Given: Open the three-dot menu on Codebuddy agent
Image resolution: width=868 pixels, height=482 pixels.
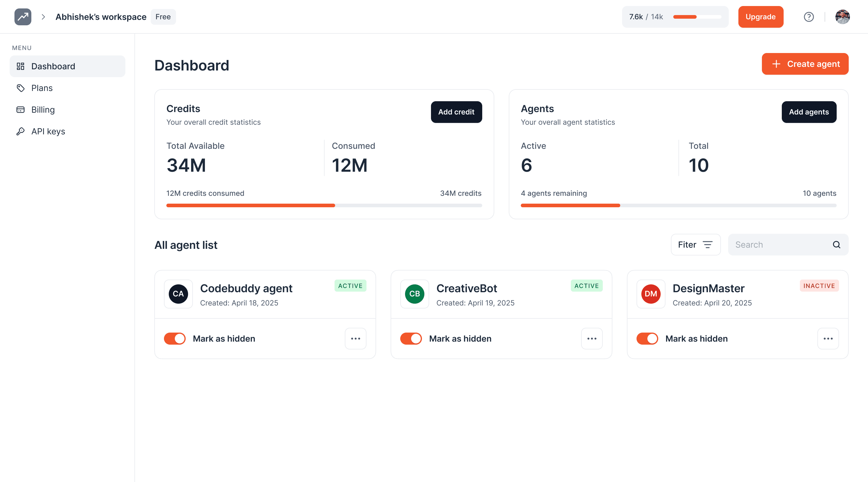Looking at the screenshot, I should coord(356,339).
